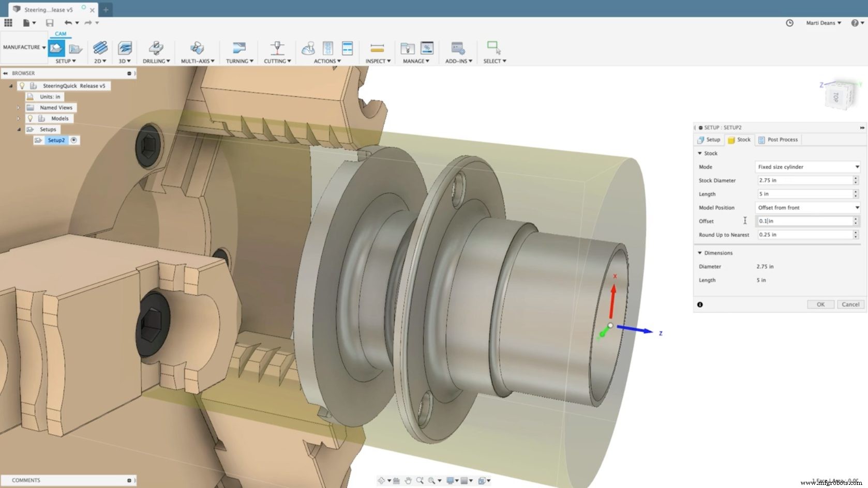Select the Setup tool icon
This screenshot has width=868, height=488.
(56, 48)
